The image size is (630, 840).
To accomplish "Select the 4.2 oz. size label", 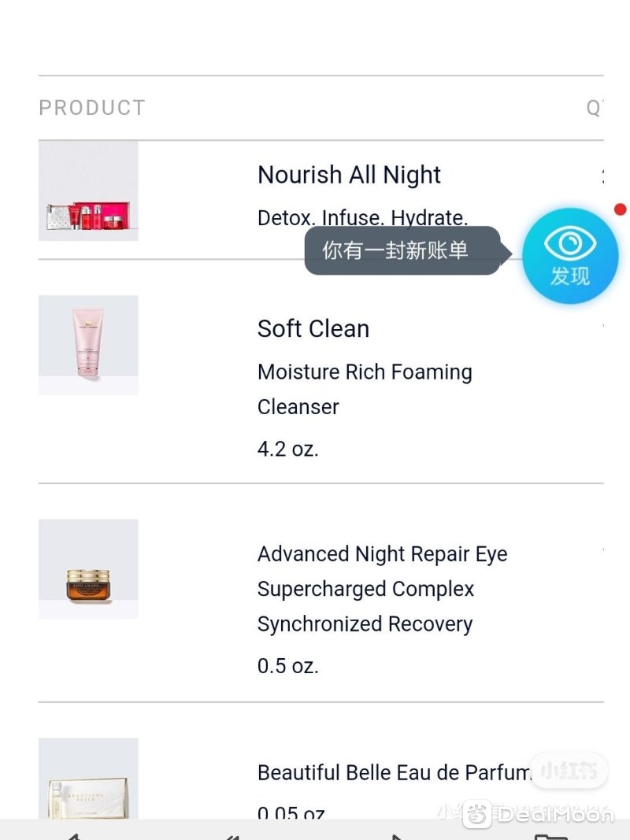I will pyautogui.click(x=288, y=449).
